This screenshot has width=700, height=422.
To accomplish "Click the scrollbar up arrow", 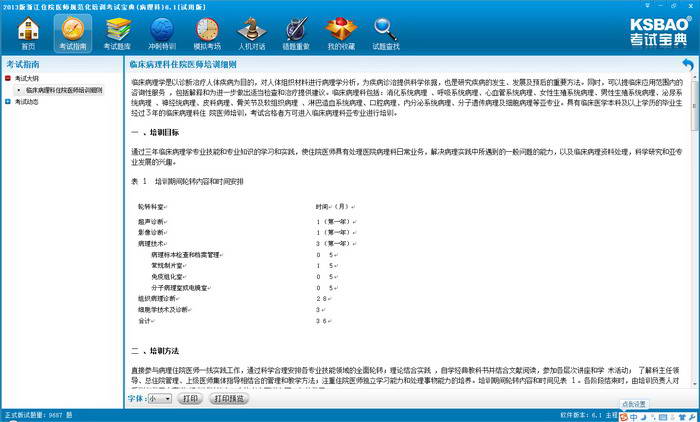I will [695, 77].
